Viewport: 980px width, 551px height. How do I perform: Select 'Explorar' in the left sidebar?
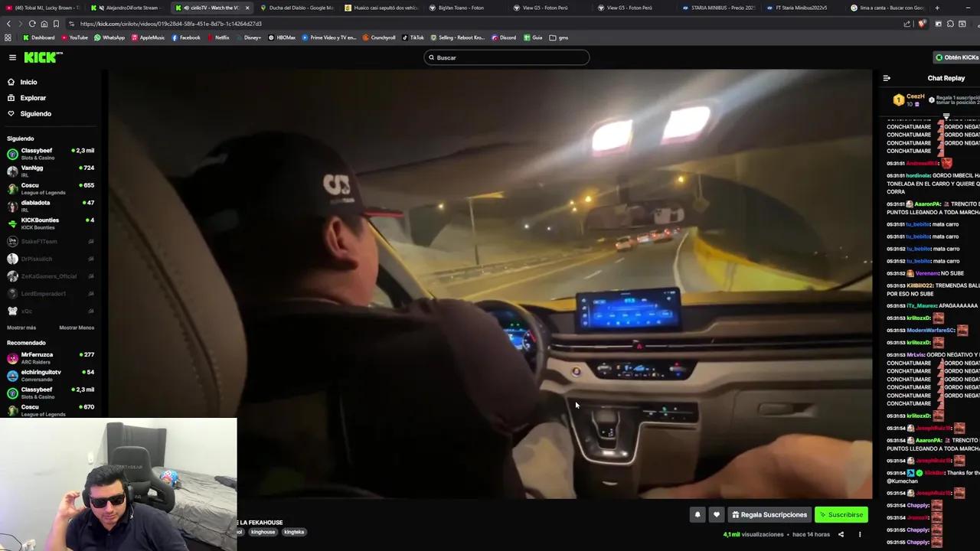(33, 97)
